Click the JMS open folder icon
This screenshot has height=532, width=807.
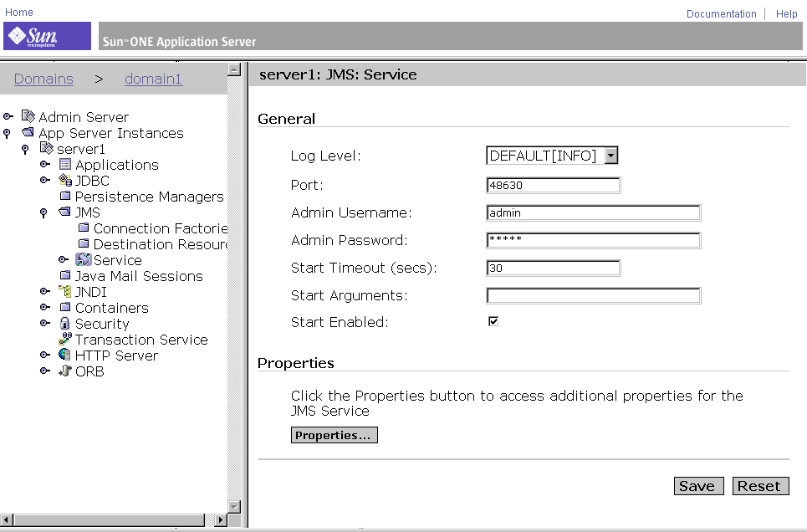pos(65,212)
